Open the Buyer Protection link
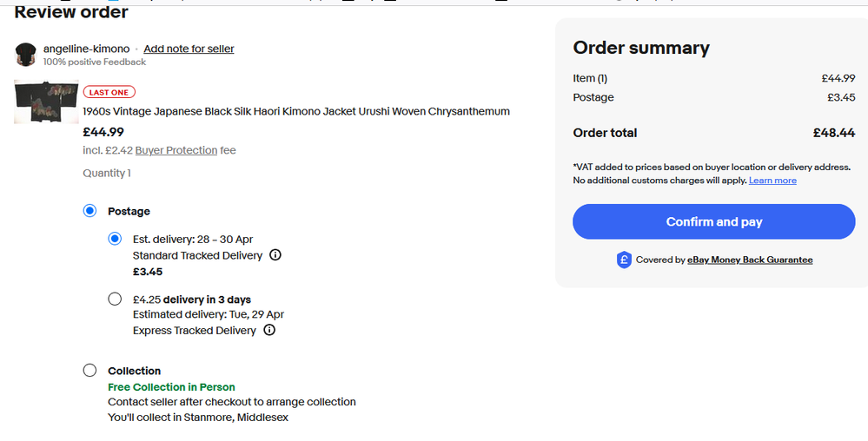868x441 pixels. (176, 150)
